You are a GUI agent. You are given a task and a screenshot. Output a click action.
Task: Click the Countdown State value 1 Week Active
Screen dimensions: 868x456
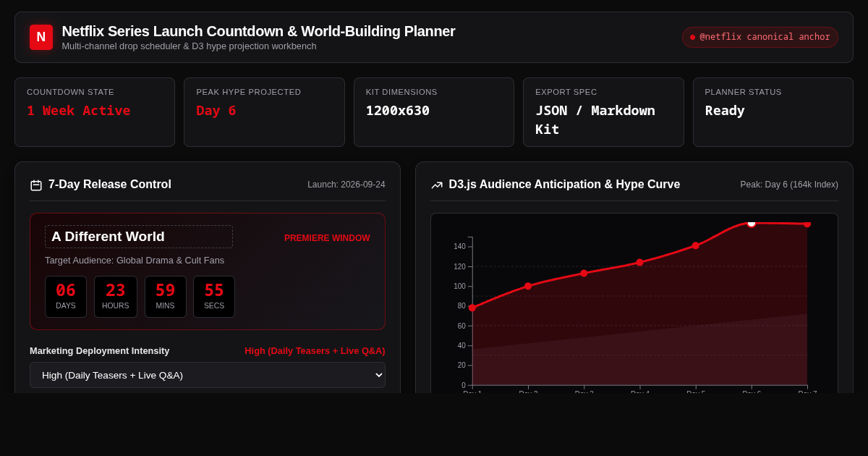(79, 111)
